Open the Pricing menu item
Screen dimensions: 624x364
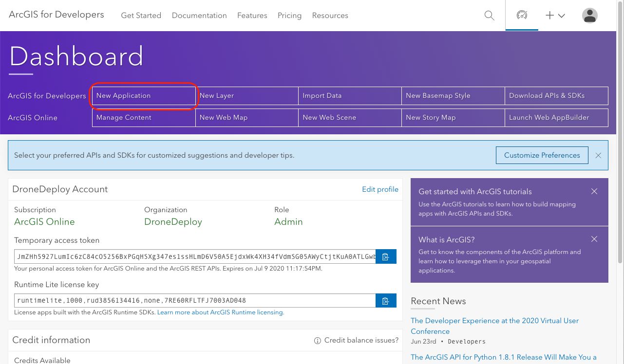289,16
